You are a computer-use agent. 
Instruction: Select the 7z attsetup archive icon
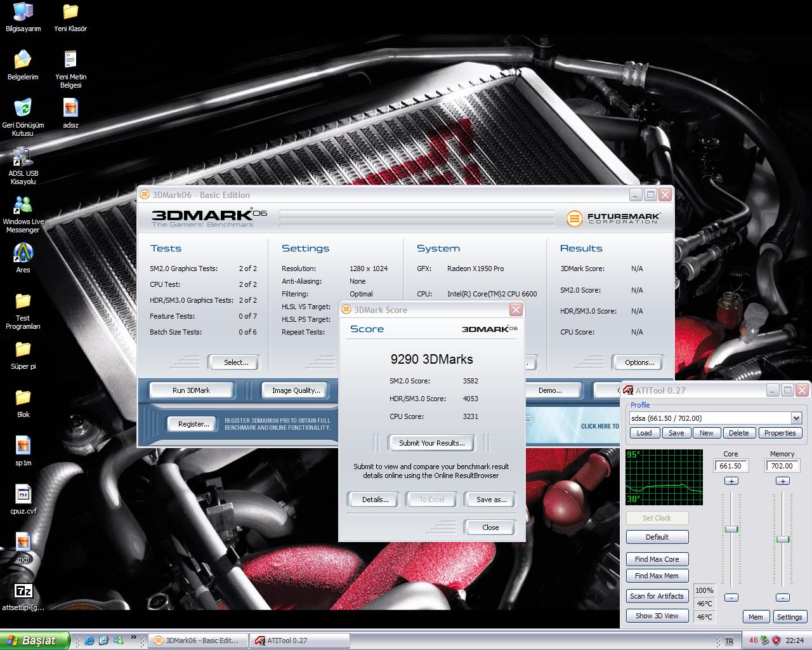(x=23, y=590)
